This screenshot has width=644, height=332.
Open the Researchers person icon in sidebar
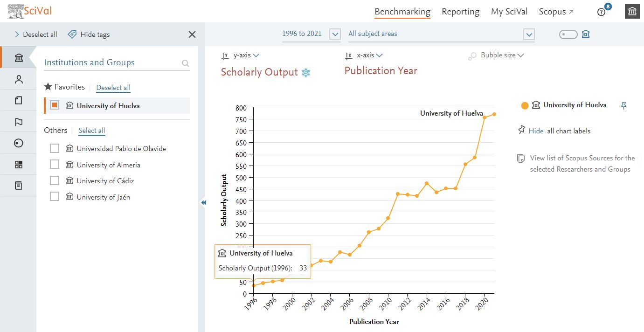tap(19, 79)
